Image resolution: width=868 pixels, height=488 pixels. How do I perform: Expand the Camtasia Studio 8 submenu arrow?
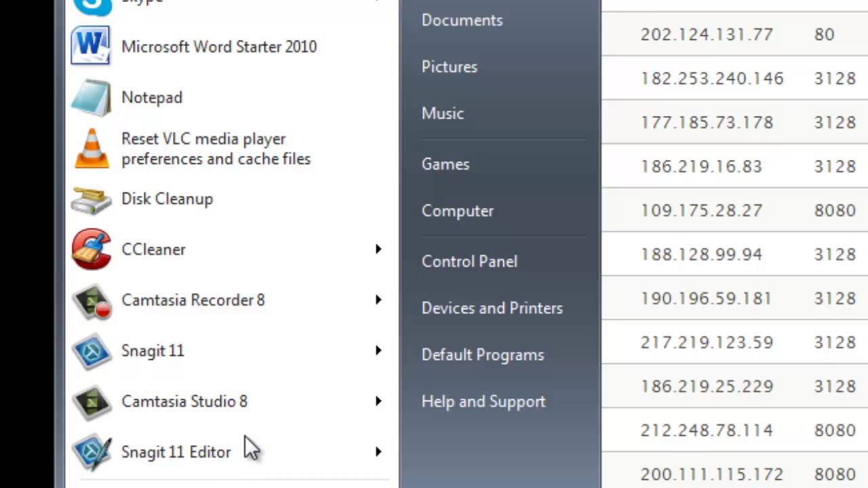(378, 401)
